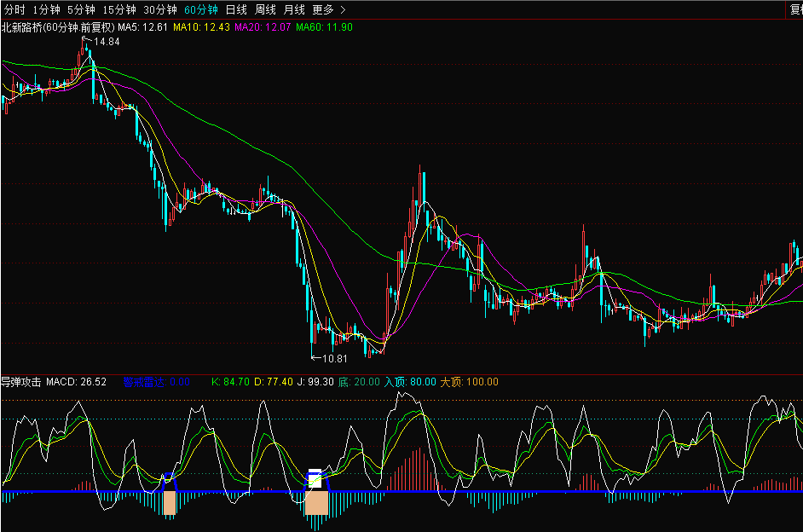Click the 大顶 100.00 indicator label
Viewport: 803px width, 532px height.
point(469,382)
